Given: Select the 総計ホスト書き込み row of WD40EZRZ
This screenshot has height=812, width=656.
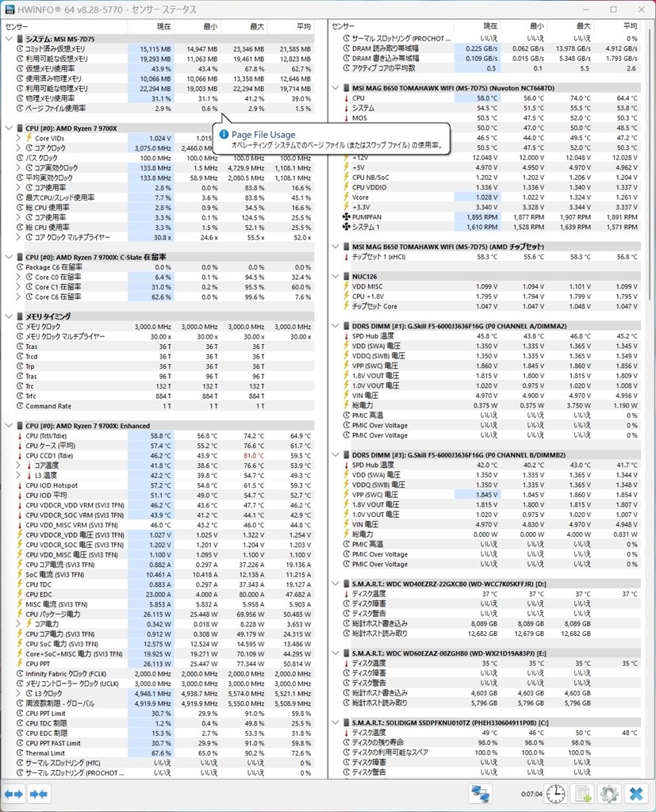Looking at the screenshot, I should (490, 623).
